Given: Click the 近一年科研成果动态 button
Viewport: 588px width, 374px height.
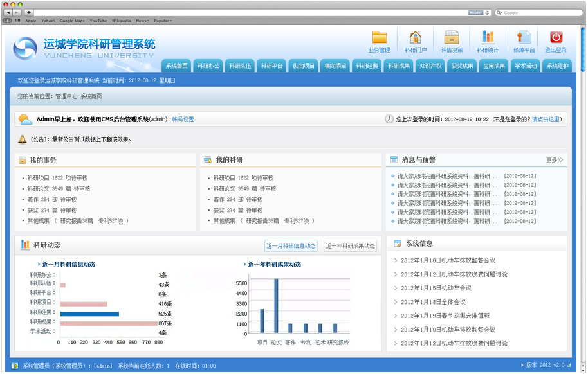Looking at the screenshot, I should coord(351,245).
